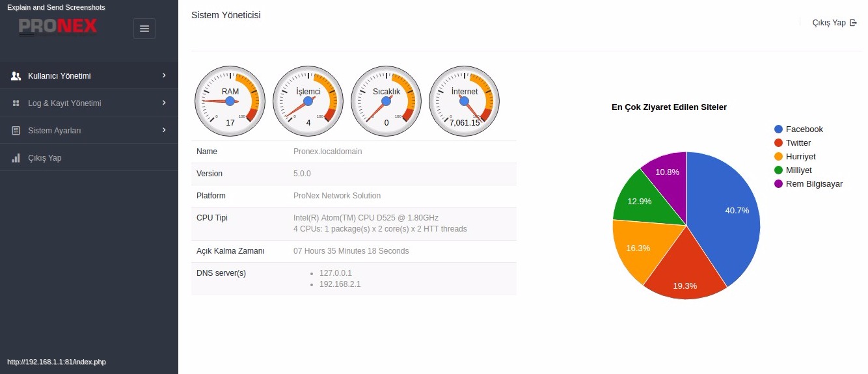This screenshot has width=868, height=374.
Task: Expand the Log & Kayıt Yönetimi chevron
Action: tap(164, 103)
